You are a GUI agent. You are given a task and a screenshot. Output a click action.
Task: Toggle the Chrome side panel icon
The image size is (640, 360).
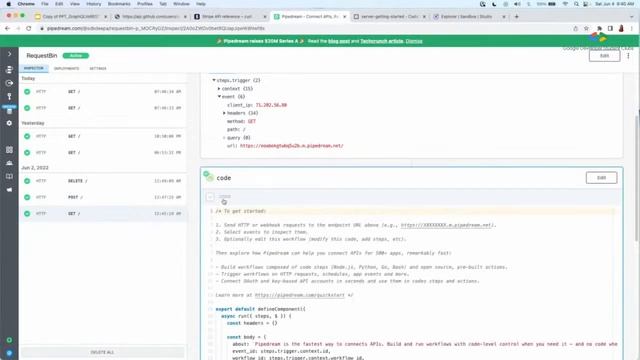coord(610,28)
